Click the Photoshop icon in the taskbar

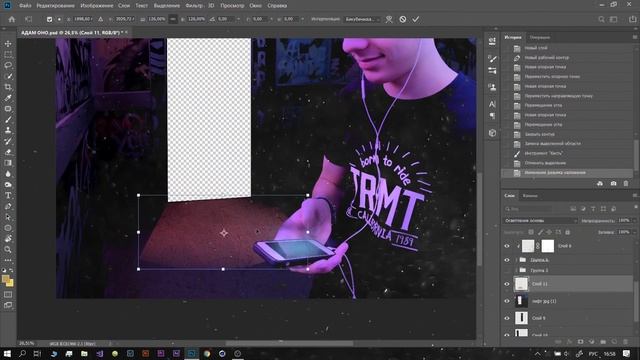pyautogui.click(x=191, y=353)
